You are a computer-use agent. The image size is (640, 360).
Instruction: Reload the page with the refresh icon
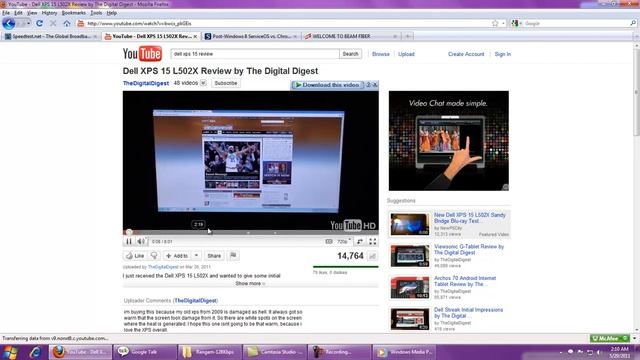[x=40, y=23]
